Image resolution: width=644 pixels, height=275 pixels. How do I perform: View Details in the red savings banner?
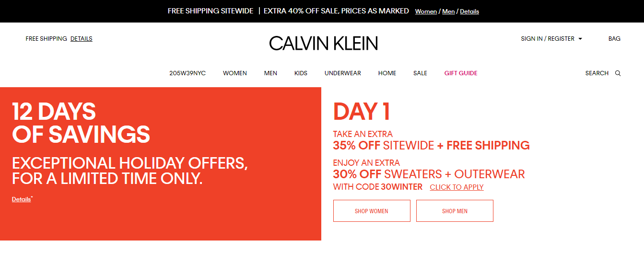[21, 199]
